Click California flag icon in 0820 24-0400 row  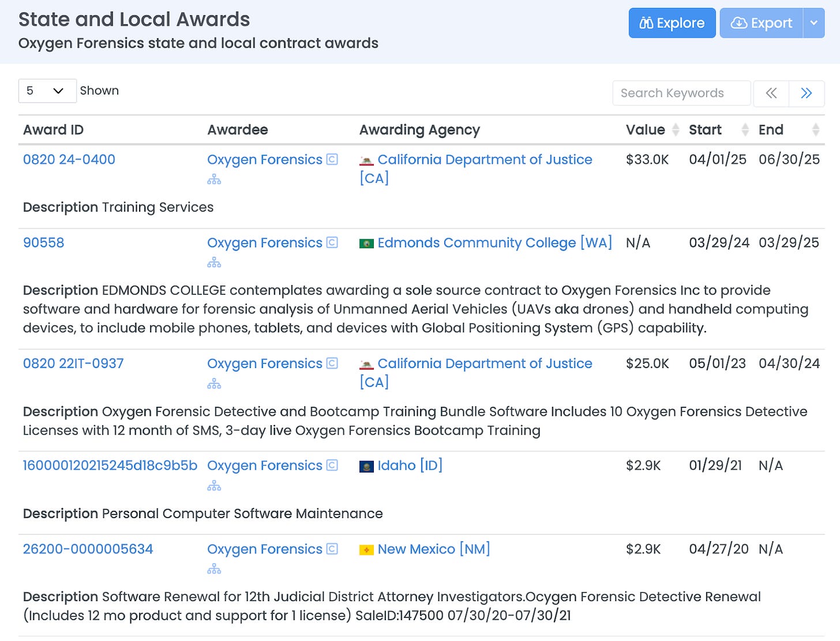point(366,160)
